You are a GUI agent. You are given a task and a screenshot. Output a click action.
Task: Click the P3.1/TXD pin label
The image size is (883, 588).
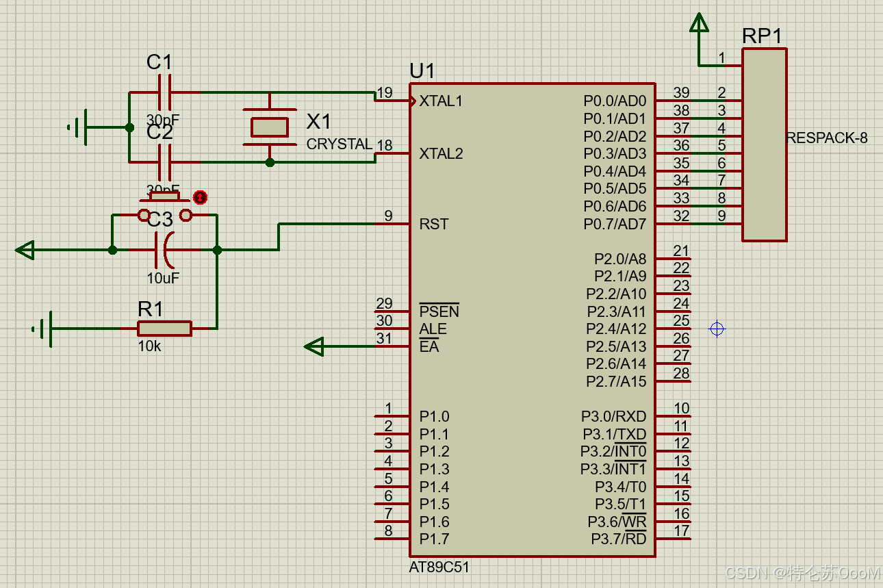point(615,434)
